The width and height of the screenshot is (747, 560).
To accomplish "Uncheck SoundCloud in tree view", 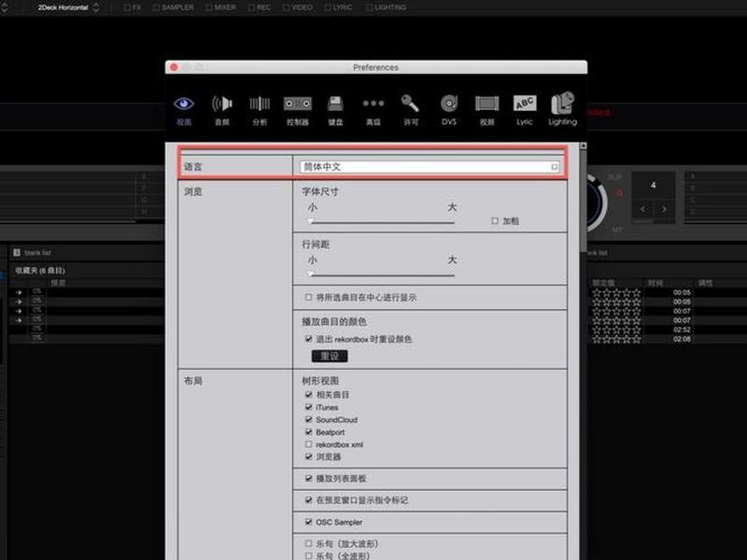I will tap(308, 419).
